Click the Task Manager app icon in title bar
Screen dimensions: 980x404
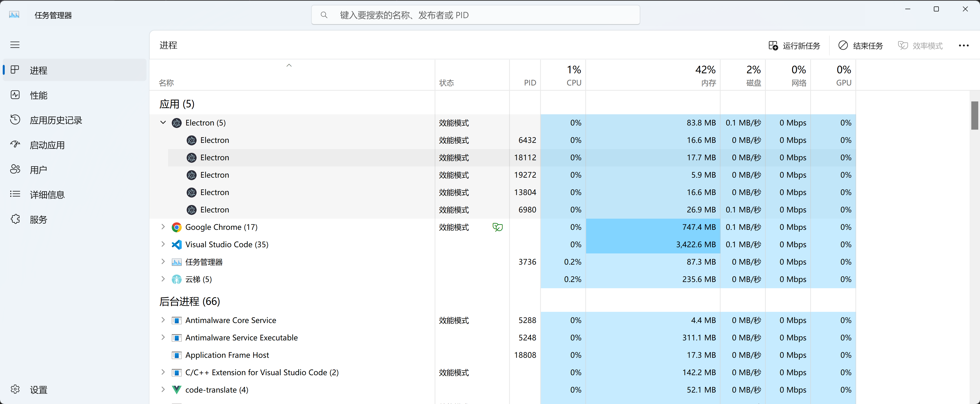14,15
